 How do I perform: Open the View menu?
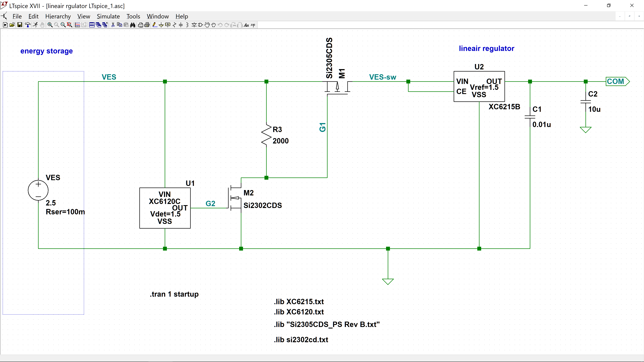(84, 16)
